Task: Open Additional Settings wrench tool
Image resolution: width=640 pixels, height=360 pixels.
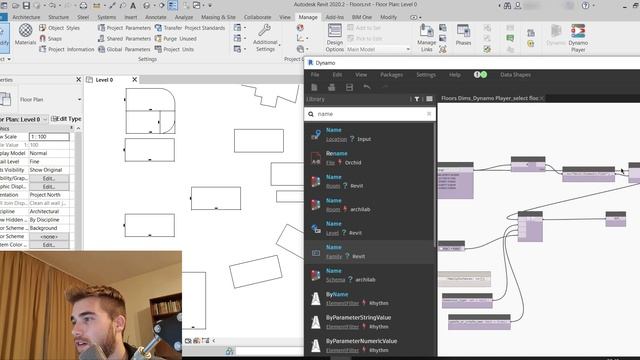Action: (x=265, y=38)
